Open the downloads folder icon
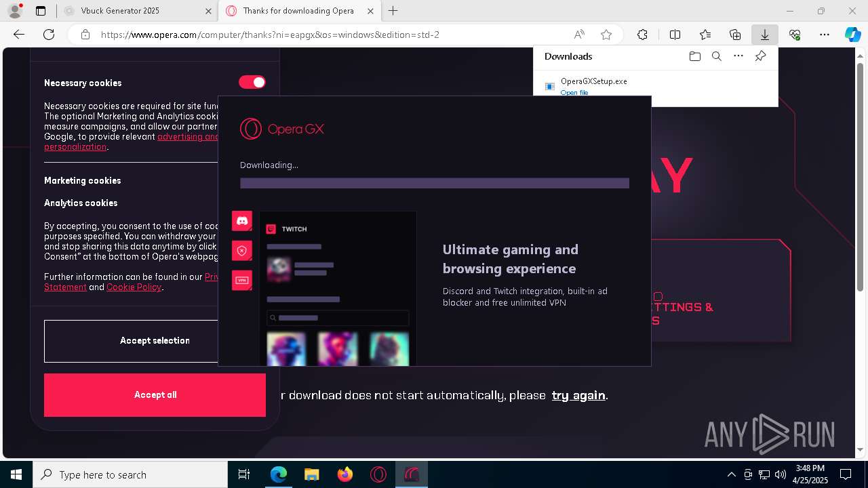 point(694,56)
